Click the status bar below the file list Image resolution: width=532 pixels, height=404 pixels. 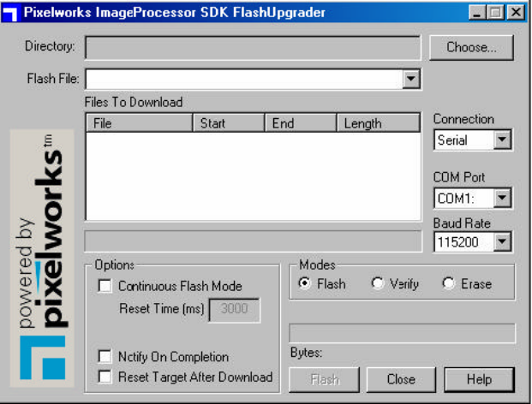(x=253, y=241)
